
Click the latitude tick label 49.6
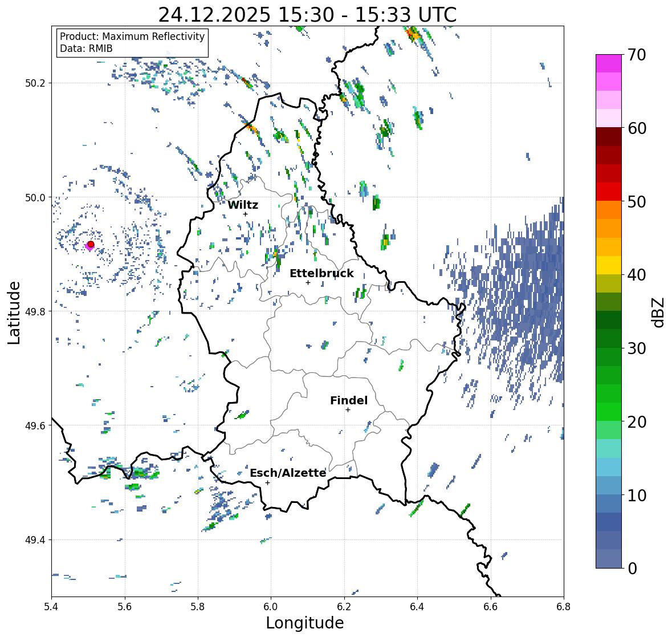tap(35, 425)
